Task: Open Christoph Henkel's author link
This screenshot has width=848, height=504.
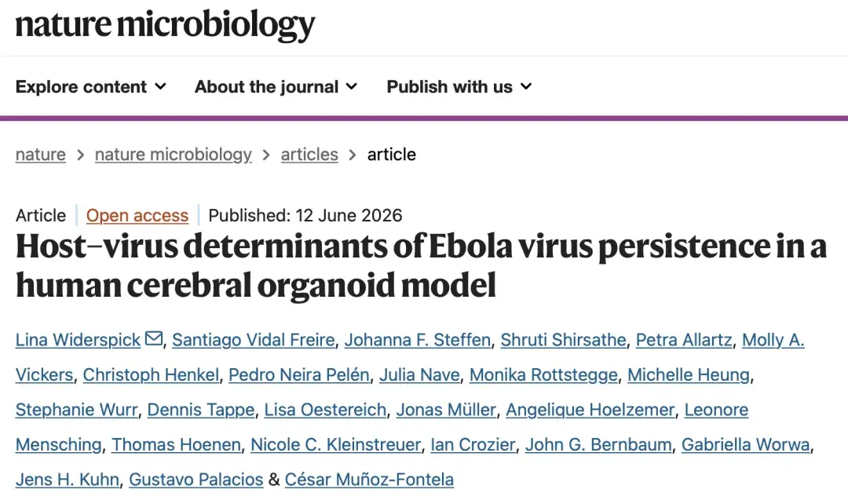Action: [151, 374]
